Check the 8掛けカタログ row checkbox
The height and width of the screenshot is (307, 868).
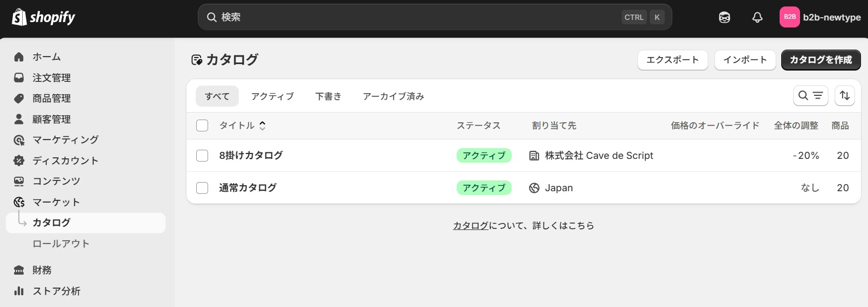202,156
